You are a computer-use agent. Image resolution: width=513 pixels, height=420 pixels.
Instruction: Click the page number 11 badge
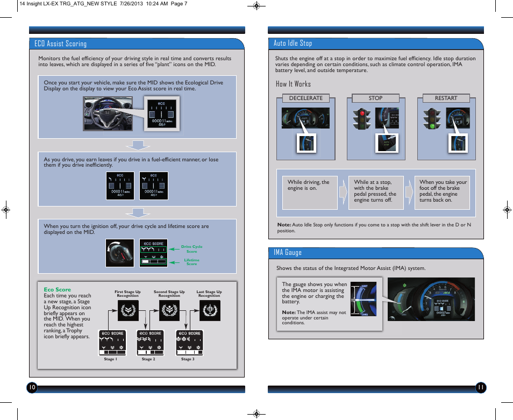click(481, 388)
